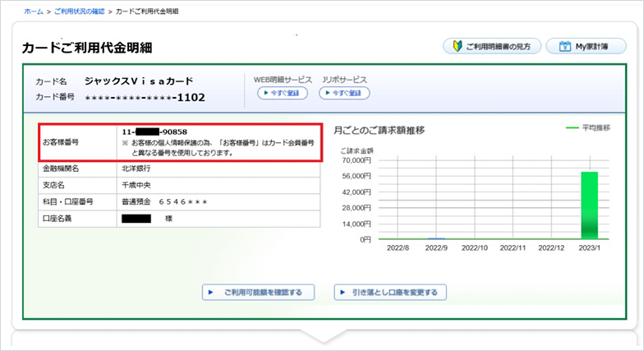Click the masked card number ending 1102

[x=145, y=98]
